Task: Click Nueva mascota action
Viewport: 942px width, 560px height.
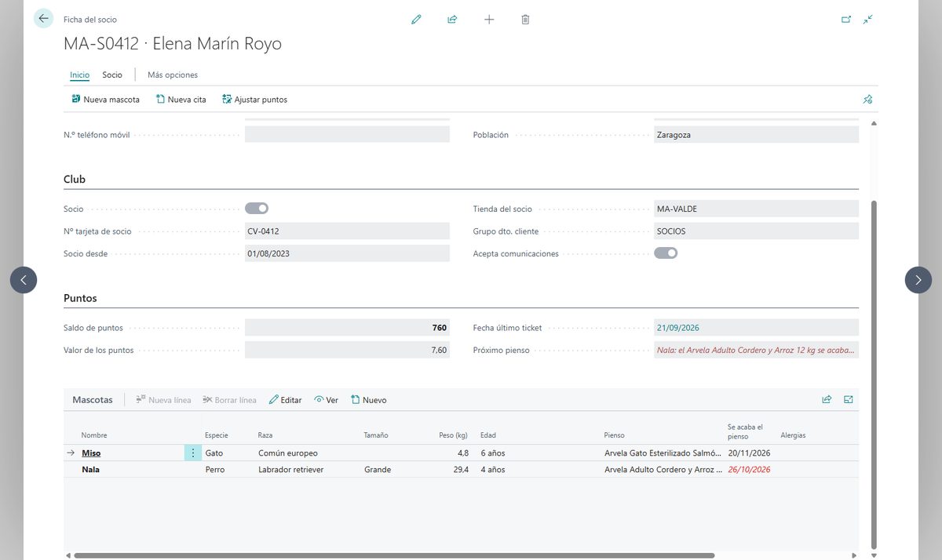Action: click(105, 100)
